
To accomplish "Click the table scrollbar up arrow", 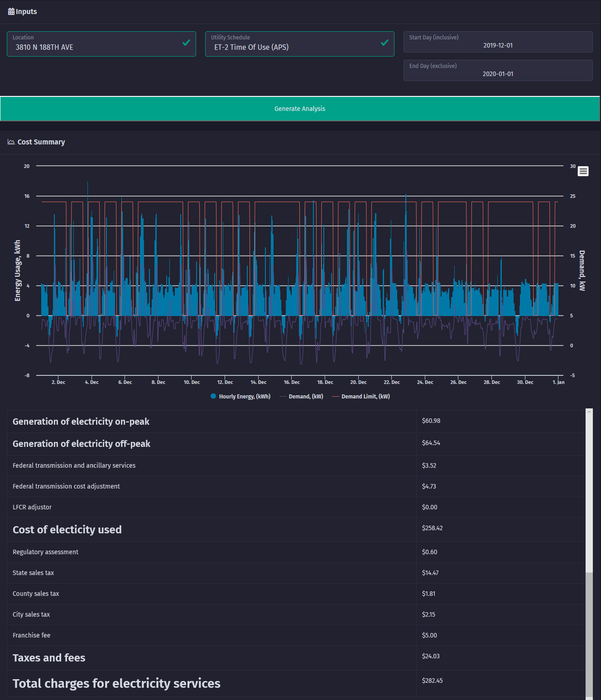I will pyautogui.click(x=589, y=412).
